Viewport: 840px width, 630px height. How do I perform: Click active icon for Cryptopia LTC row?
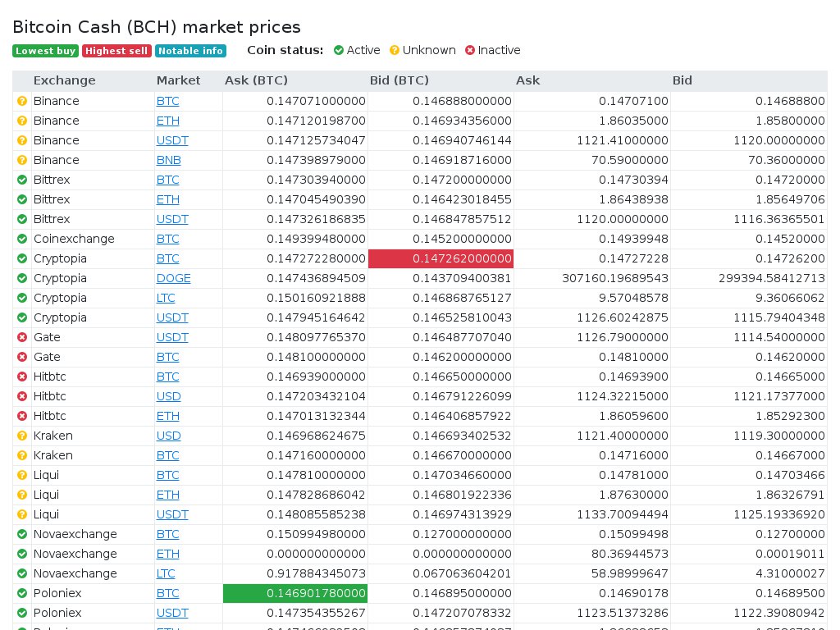[x=22, y=298]
